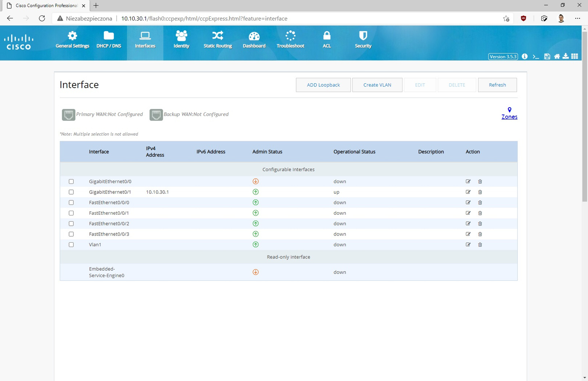Go to home via house icon
The width and height of the screenshot is (588, 381).
557,57
